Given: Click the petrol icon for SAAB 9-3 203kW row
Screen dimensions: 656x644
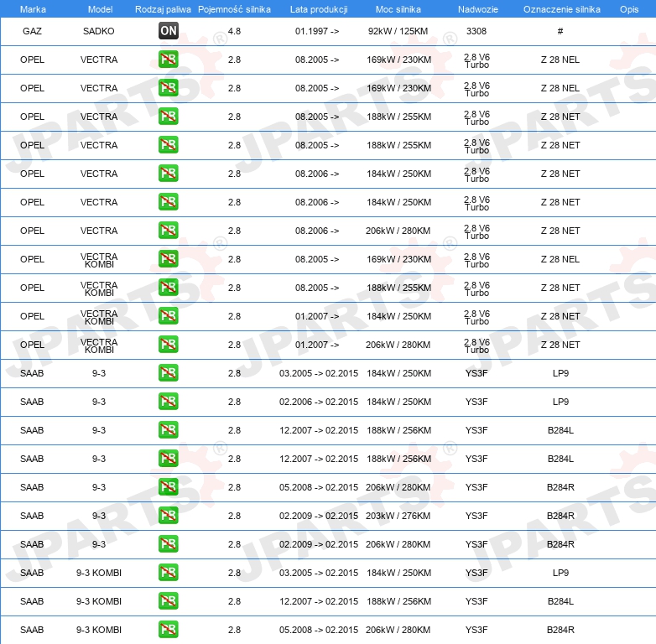Looking at the screenshot, I should coord(168,515).
